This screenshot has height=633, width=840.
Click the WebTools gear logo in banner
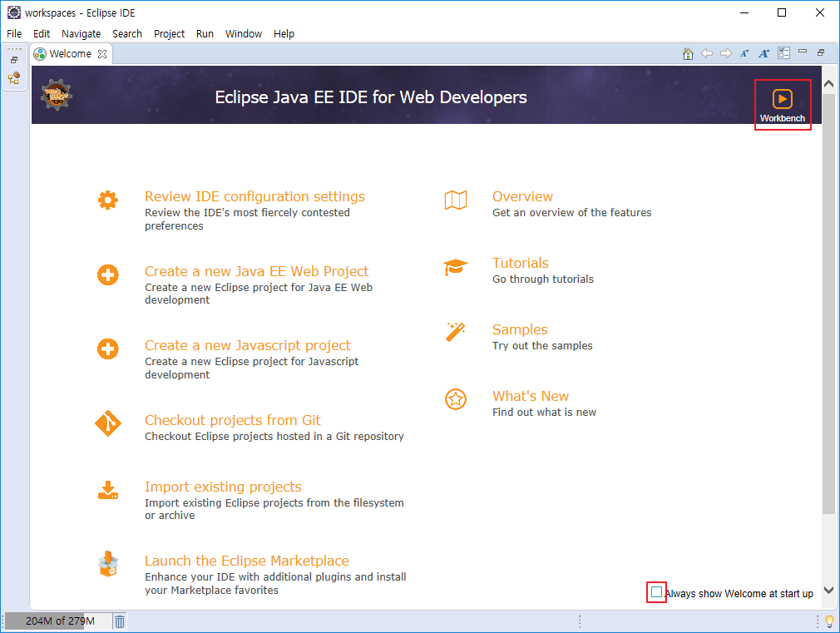57,95
